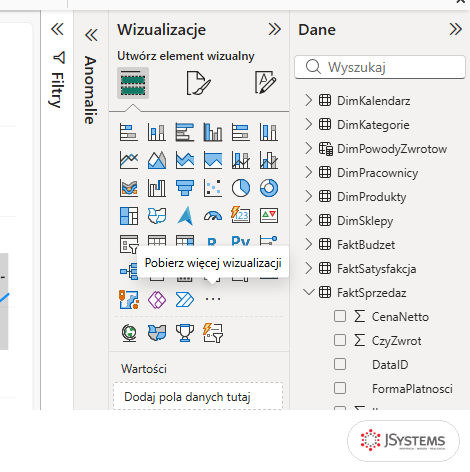Click the Wartości data field well

[198, 396]
